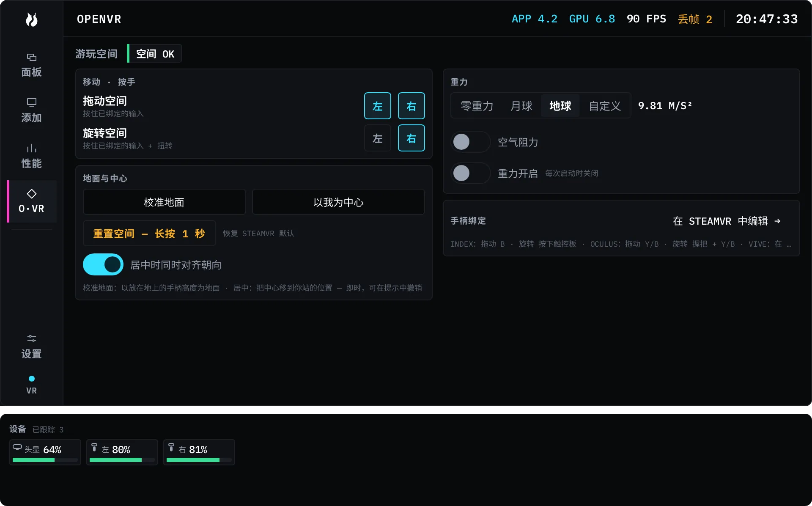Image resolution: width=812 pixels, height=506 pixels.
Task: Select 零重力 gravity preset
Action: [477, 106]
